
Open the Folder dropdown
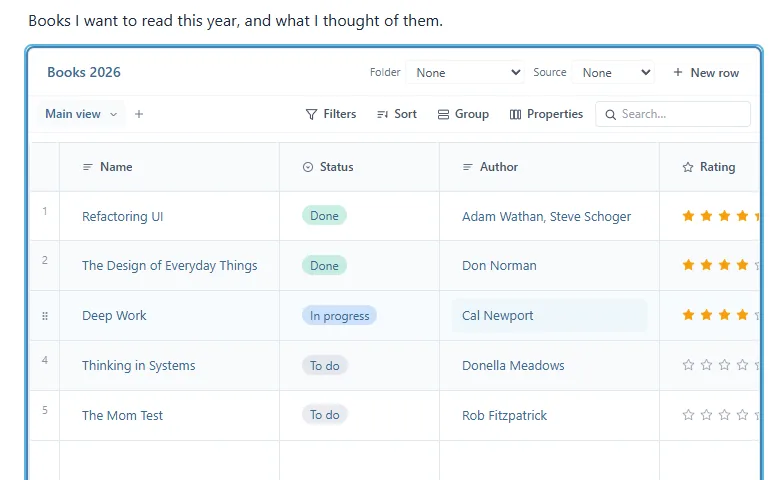click(x=465, y=73)
